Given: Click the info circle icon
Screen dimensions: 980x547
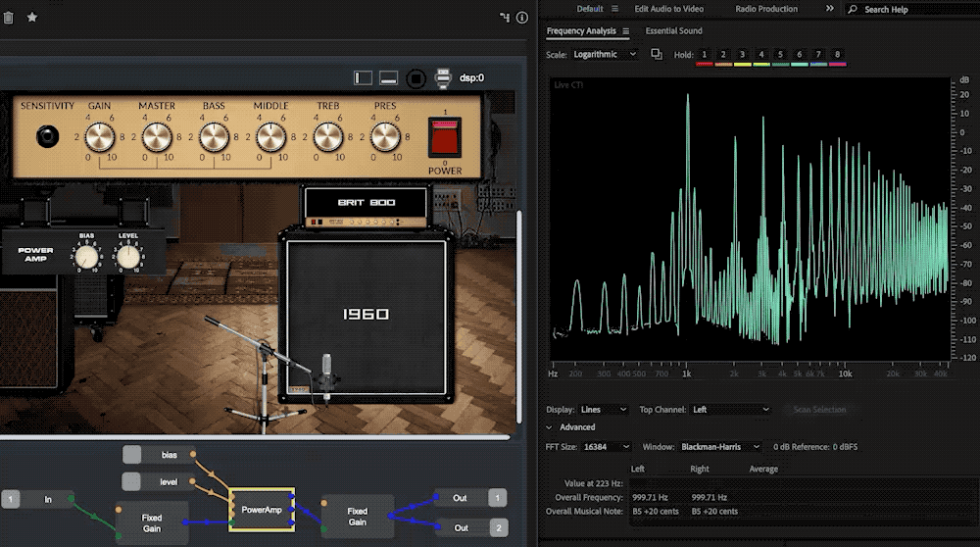Looking at the screenshot, I should coord(522,18).
